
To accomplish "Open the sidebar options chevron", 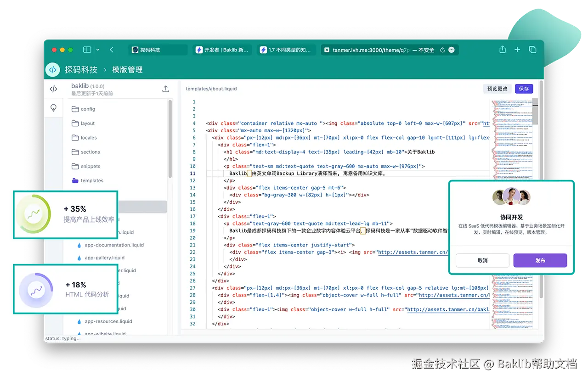I will coord(98,50).
